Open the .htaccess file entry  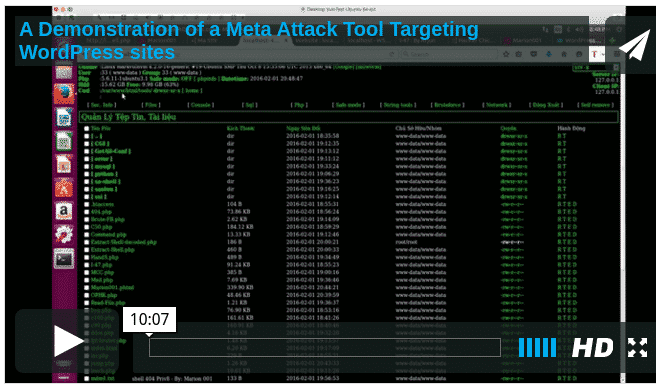[x=102, y=205]
